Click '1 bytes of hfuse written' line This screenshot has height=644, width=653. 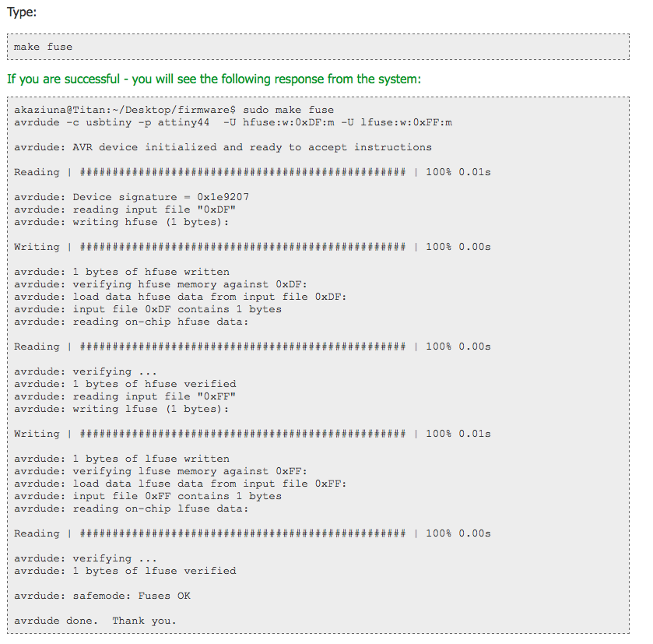(121, 272)
